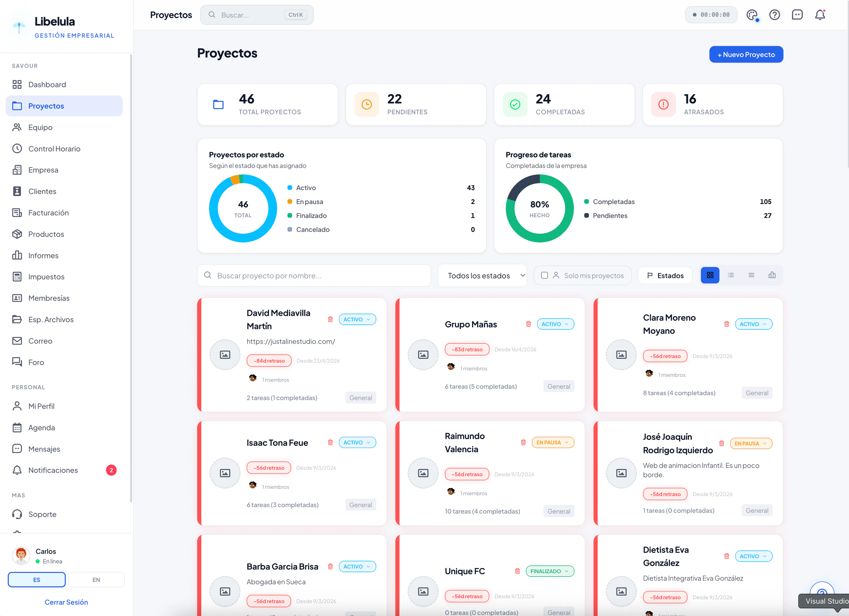The image size is (849, 616).
Task: Delete Unique FC project
Action: pyautogui.click(x=517, y=571)
